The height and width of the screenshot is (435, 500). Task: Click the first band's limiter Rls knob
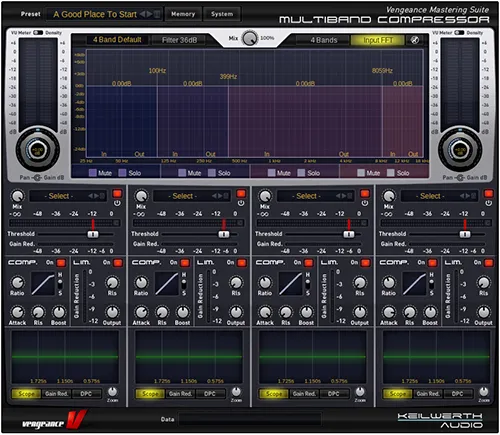[112, 283]
